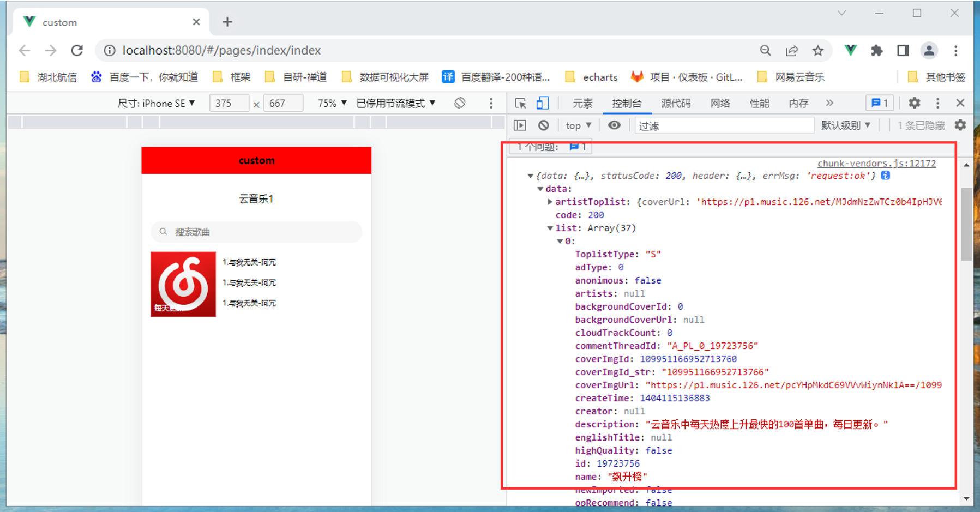Click the 搜索歌曲 search box
Screen dimensions: 980x512
click(x=256, y=232)
